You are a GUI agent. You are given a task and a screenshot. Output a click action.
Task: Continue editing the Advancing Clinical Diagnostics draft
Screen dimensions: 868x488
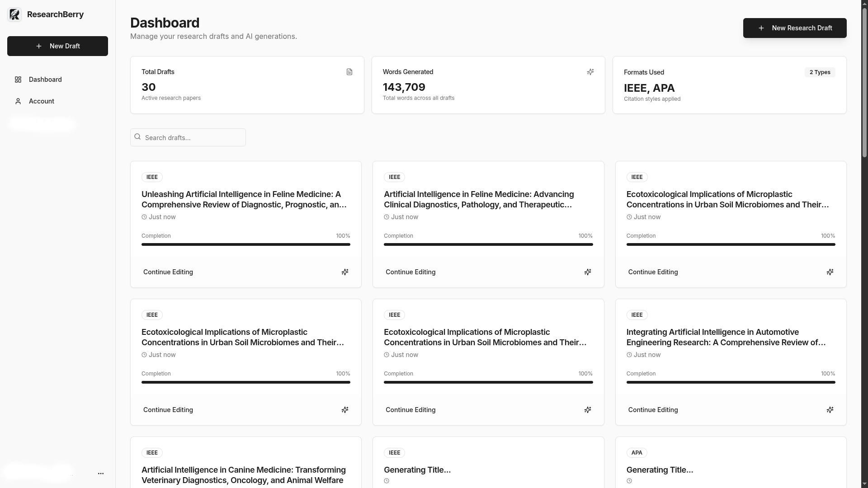(x=410, y=272)
